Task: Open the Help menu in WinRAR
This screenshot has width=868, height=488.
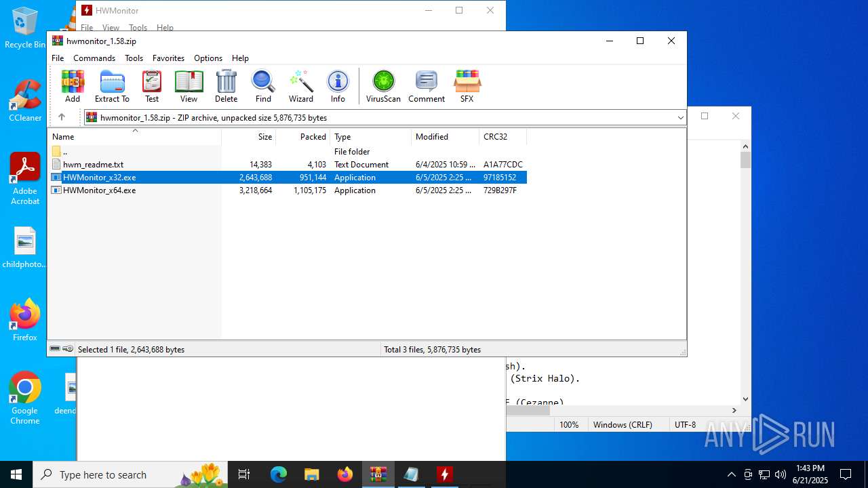Action: 240,58
